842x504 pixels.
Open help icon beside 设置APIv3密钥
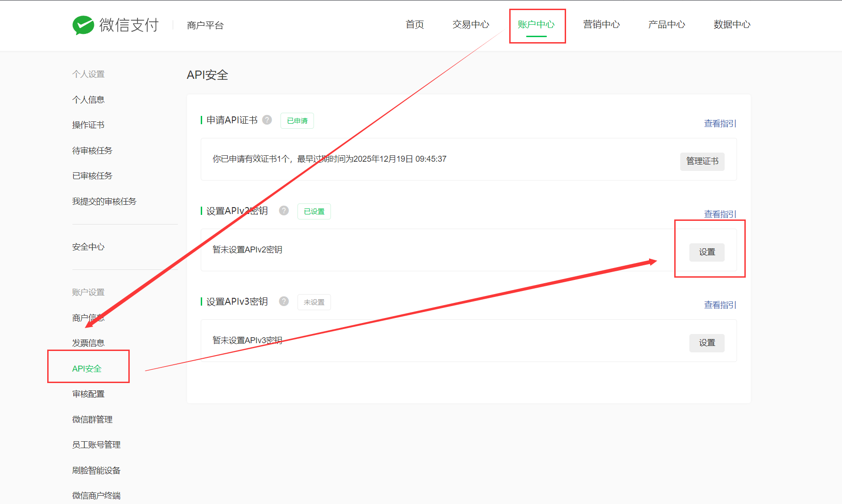pyautogui.click(x=284, y=301)
